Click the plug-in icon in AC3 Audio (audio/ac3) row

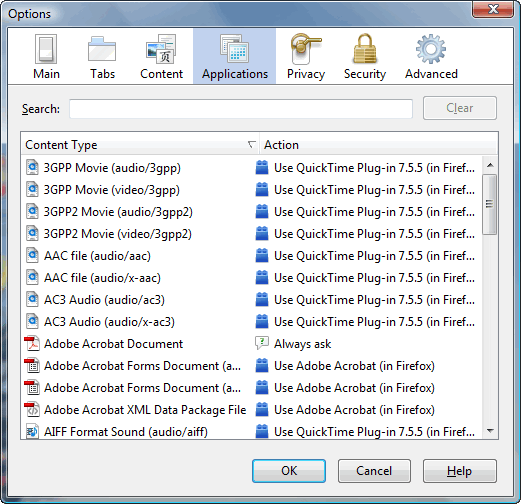(262, 300)
